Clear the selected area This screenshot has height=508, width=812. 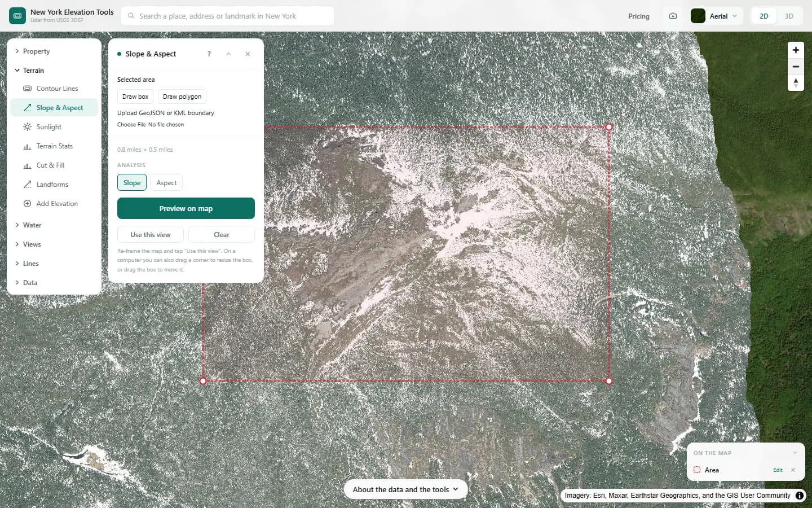point(222,235)
